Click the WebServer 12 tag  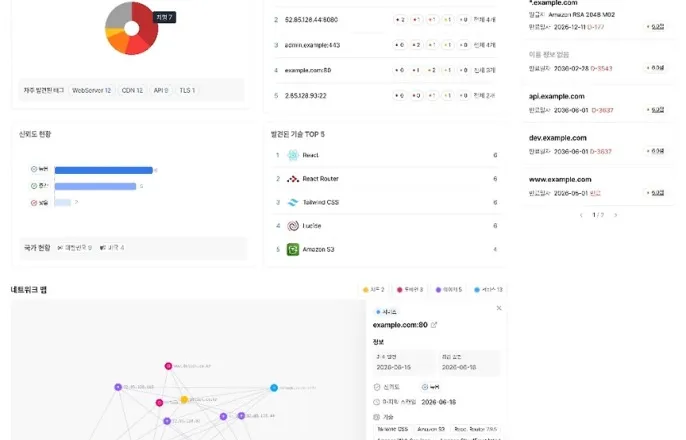91,91
